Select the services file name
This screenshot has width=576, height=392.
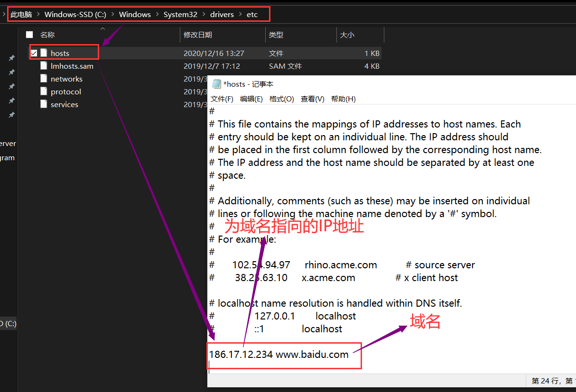coord(65,104)
